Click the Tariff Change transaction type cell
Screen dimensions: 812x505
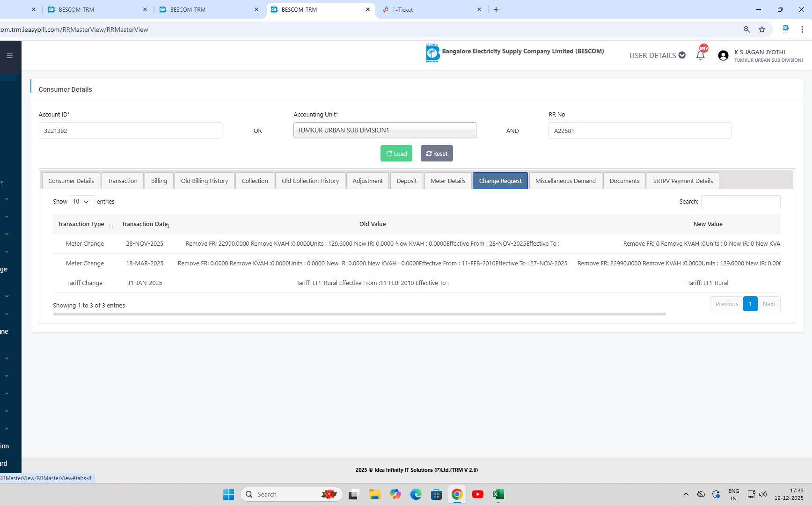click(x=85, y=283)
